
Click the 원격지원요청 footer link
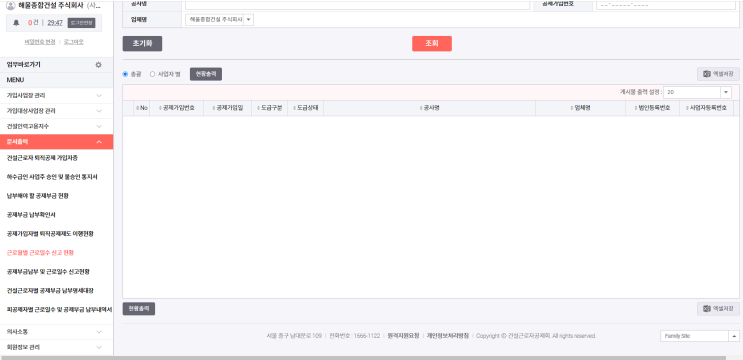(403, 336)
